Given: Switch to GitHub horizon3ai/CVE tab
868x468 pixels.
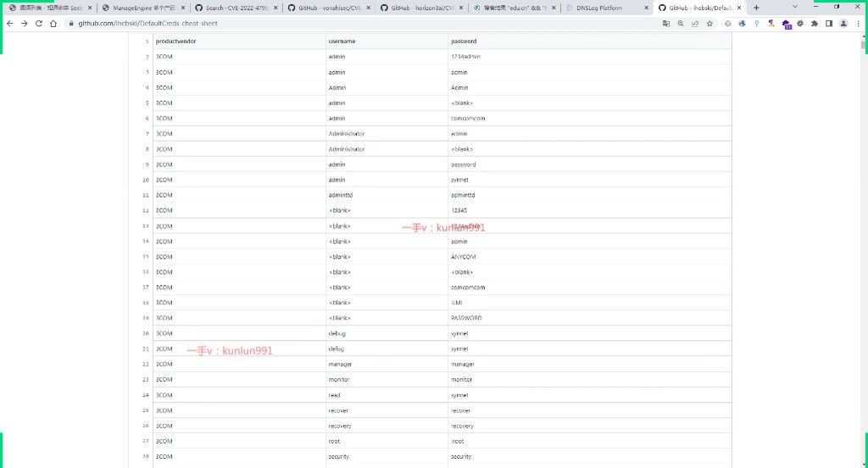Looking at the screenshot, I should [422, 8].
